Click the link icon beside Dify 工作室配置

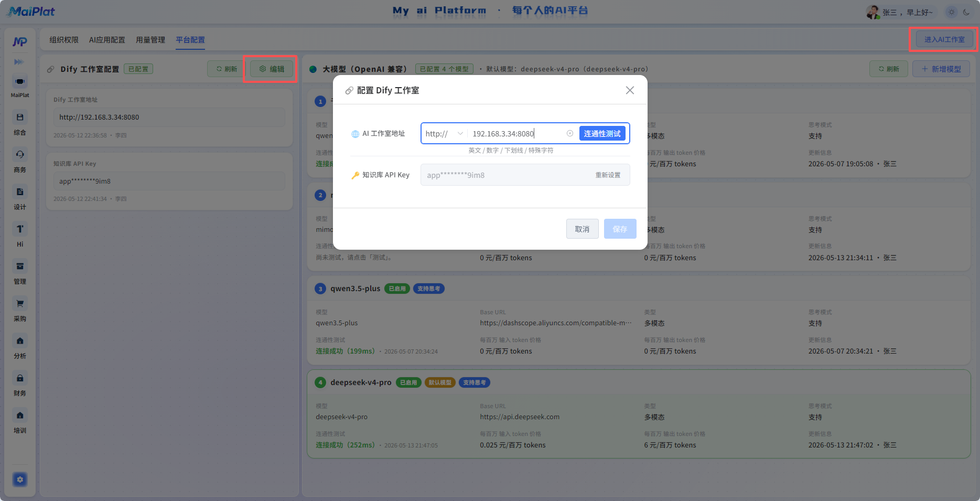click(51, 69)
